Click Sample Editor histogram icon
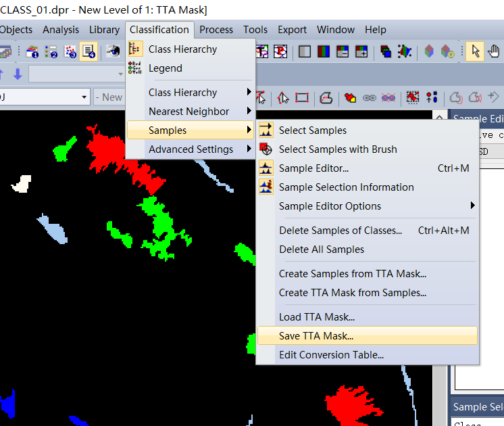This screenshot has height=426, width=504. (x=266, y=168)
